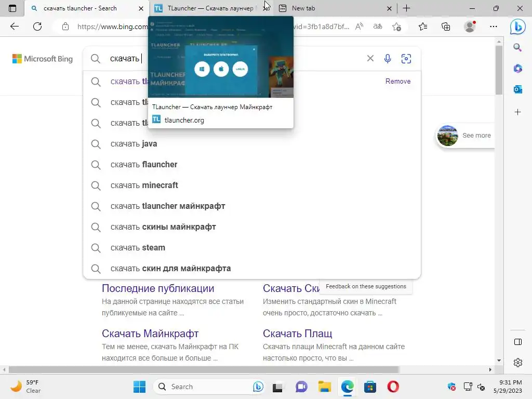The height and width of the screenshot is (399, 532).
Task: Open Microsoft Store on taskbar
Action: click(x=370, y=387)
